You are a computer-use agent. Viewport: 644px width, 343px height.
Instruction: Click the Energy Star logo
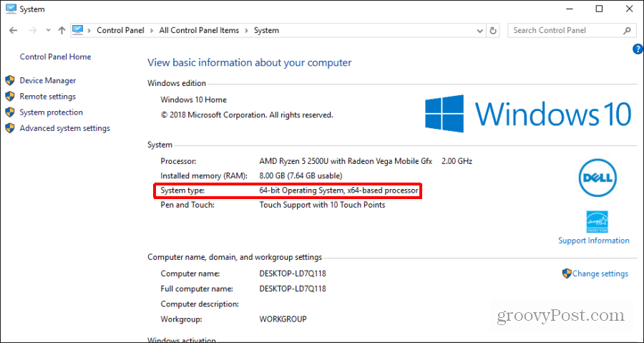click(x=597, y=222)
